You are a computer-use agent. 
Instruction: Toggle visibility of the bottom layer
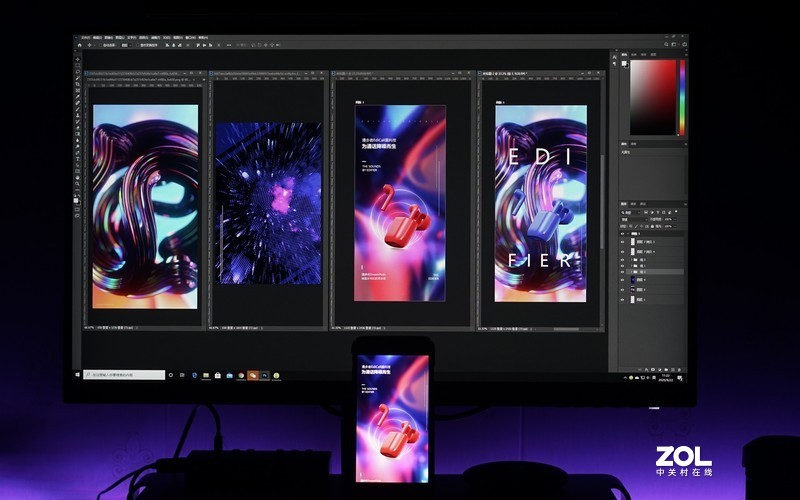(x=623, y=299)
